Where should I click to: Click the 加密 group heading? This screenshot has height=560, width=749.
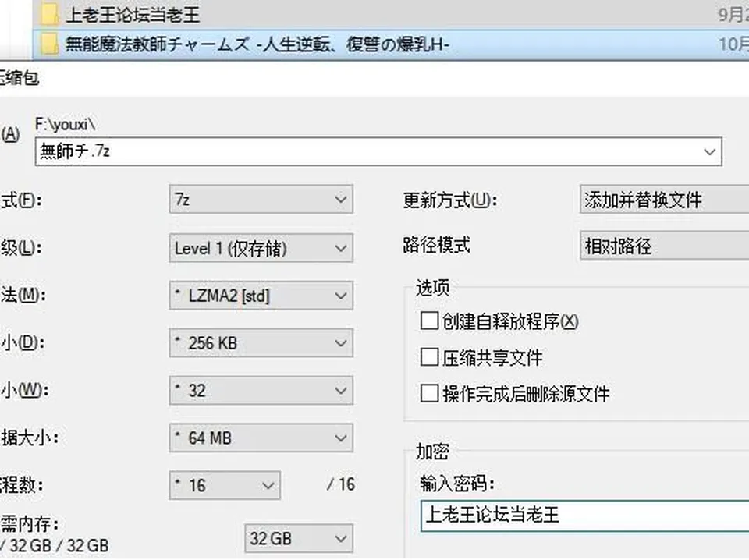[432, 451]
